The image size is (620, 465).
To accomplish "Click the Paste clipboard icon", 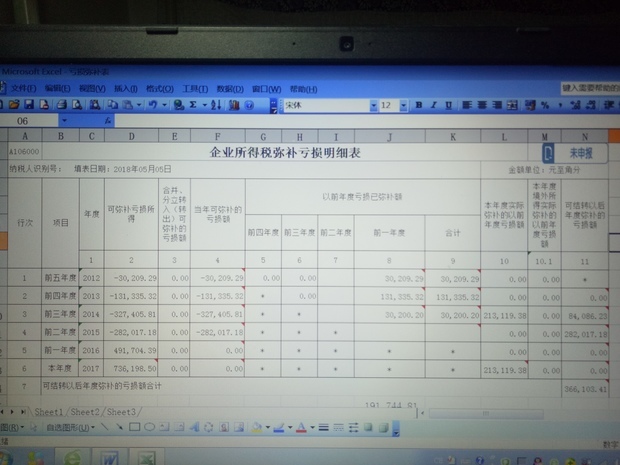I will click(128, 105).
